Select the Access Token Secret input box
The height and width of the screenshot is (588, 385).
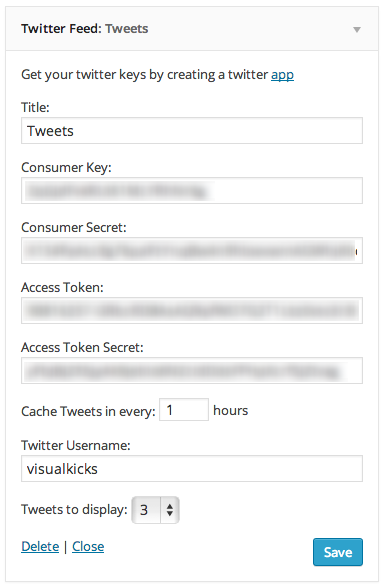pyautogui.click(x=192, y=370)
